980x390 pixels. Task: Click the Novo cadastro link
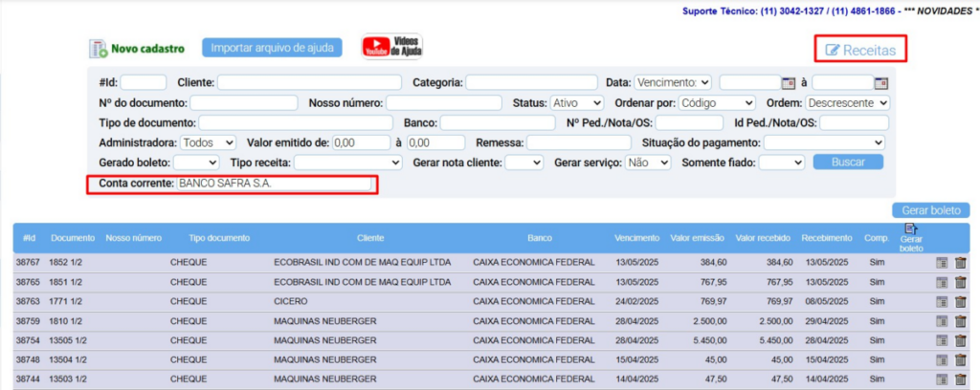[x=147, y=49]
